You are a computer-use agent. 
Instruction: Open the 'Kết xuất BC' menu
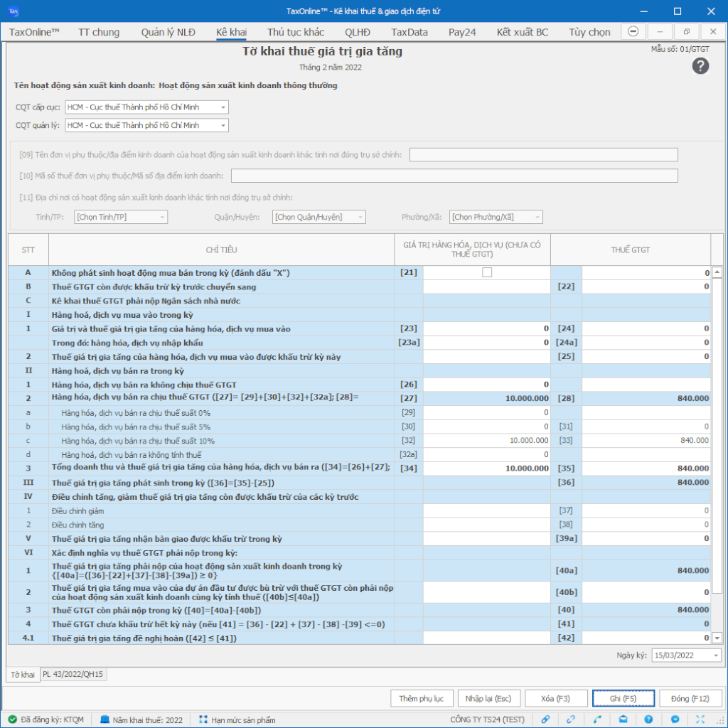[x=523, y=32]
